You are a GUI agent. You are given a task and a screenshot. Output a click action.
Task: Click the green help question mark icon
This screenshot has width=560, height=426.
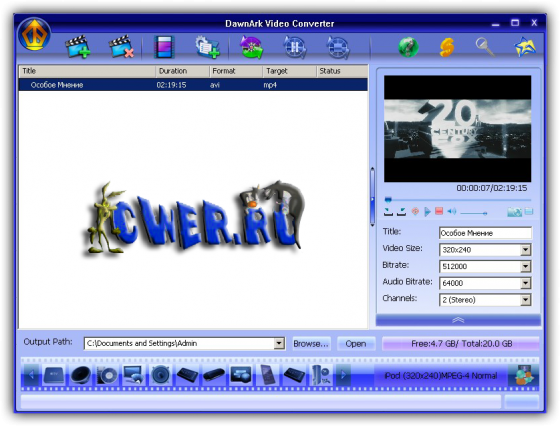408,47
